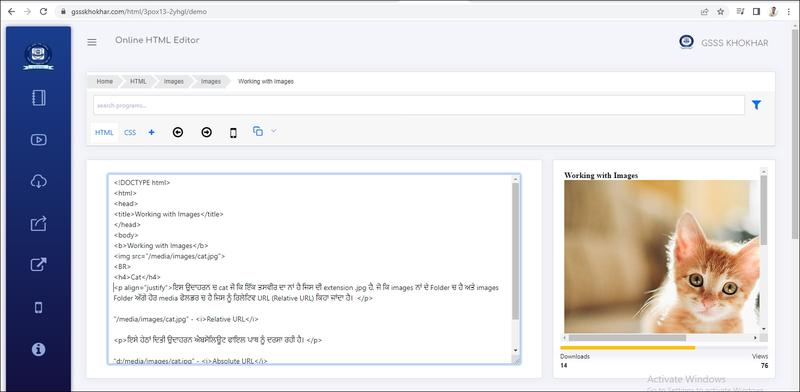
Task: Click the info icon in sidebar
Action: (39, 349)
